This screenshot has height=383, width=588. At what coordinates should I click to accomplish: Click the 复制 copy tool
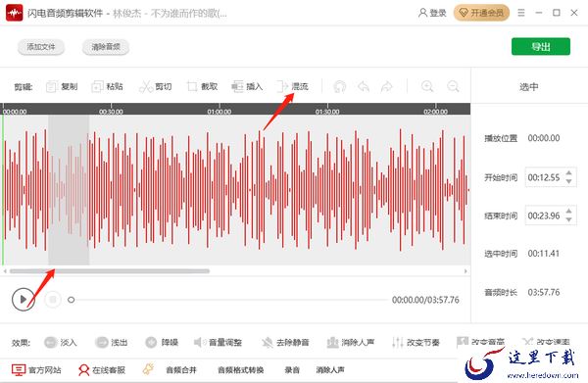click(x=62, y=86)
